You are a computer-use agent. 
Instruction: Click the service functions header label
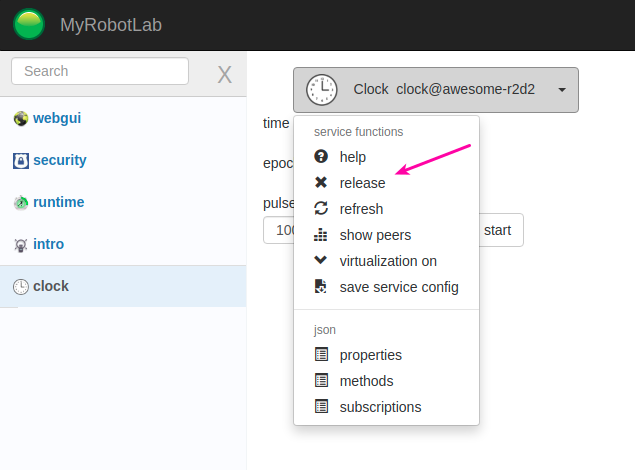coord(358,132)
